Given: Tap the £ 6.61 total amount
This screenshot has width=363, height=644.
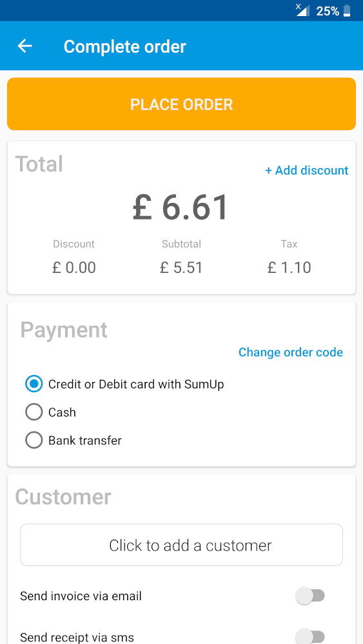Looking at the screenshot, I should pos(181,207).
